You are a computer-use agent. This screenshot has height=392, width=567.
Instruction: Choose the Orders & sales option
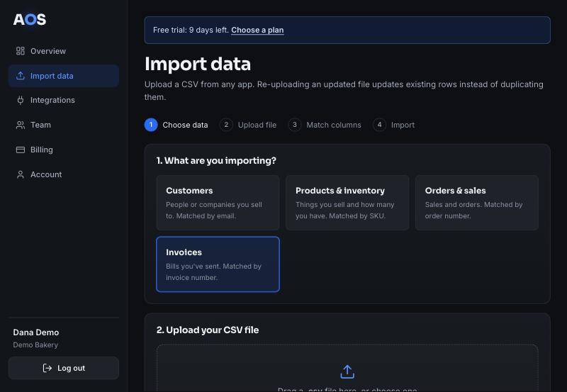click(x=476, y=203)
